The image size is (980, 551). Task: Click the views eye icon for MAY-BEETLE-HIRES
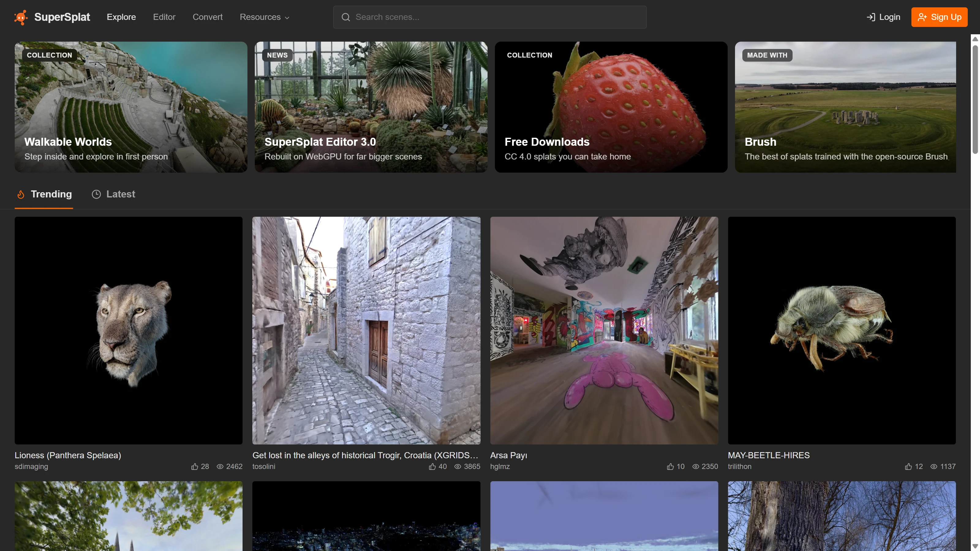(x=934, y=467)
